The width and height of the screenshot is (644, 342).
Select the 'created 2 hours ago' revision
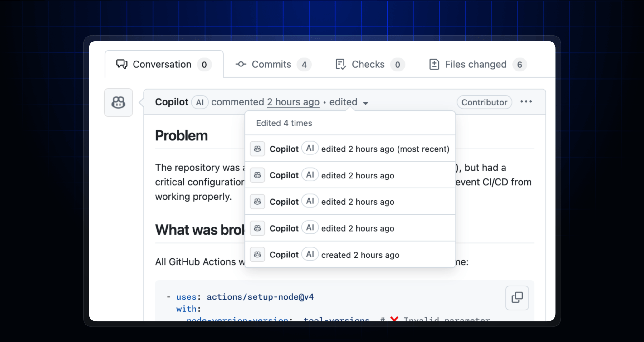pos(350,255)
